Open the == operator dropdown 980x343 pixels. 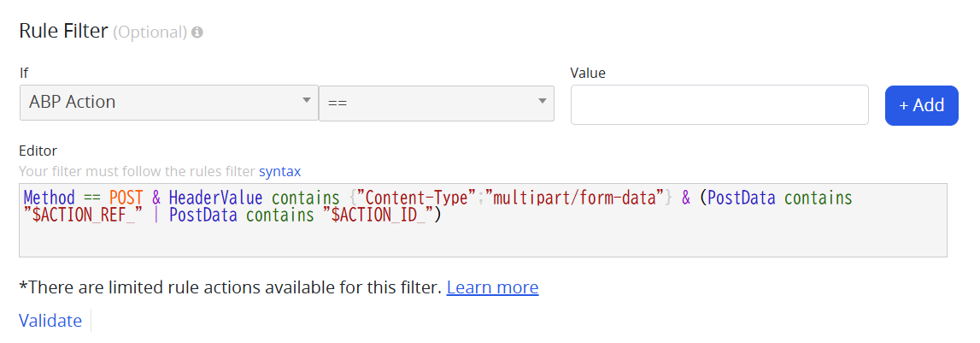[x=436, y=102]
